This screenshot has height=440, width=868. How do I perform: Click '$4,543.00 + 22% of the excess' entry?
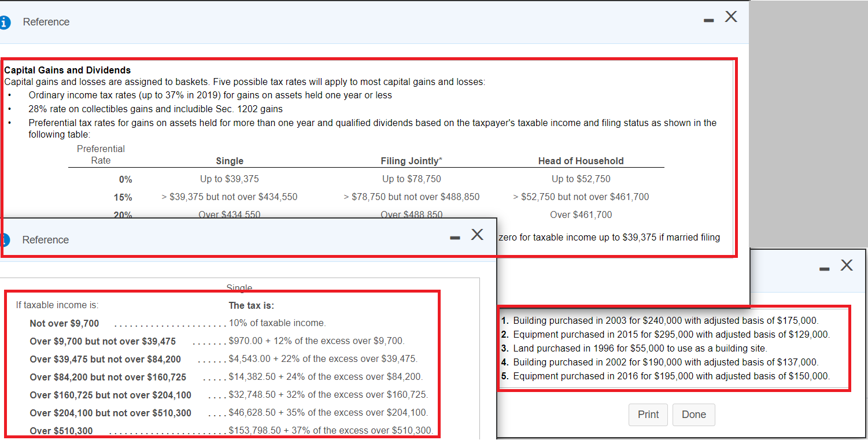[x=323, y=358]
